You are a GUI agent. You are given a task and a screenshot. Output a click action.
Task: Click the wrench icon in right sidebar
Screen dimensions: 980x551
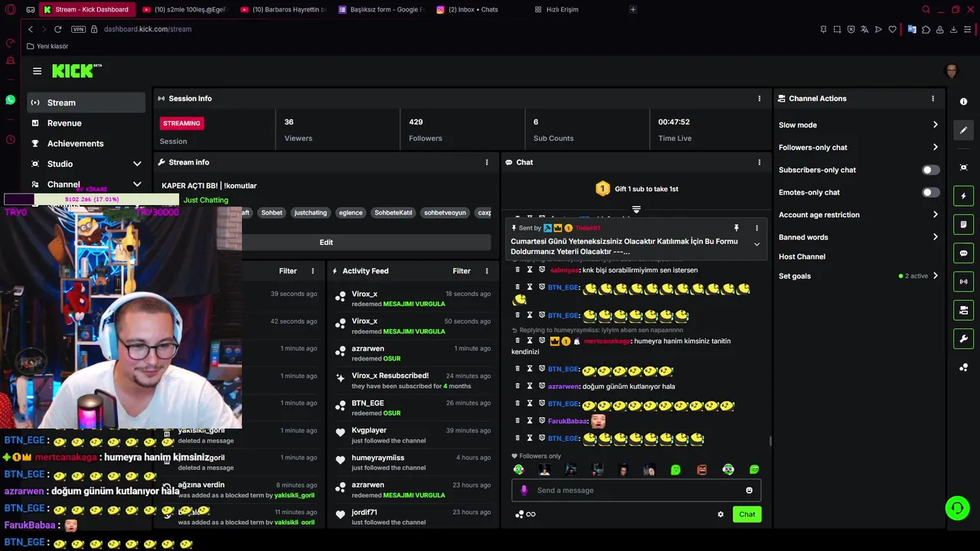(x=963, y=339)
